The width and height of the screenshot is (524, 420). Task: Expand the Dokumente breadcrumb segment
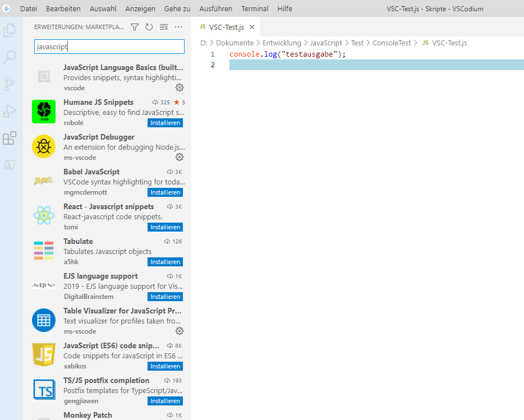click(235, 43)
